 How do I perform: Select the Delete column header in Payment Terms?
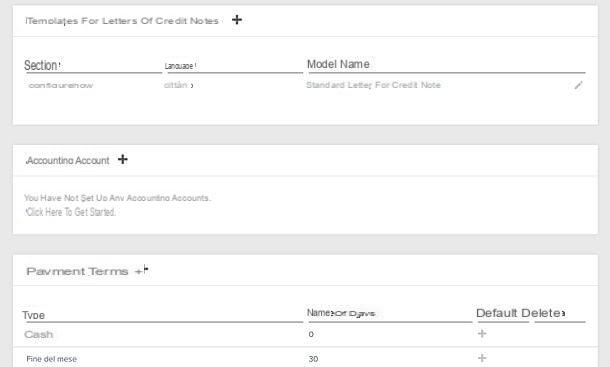point(543,313)
